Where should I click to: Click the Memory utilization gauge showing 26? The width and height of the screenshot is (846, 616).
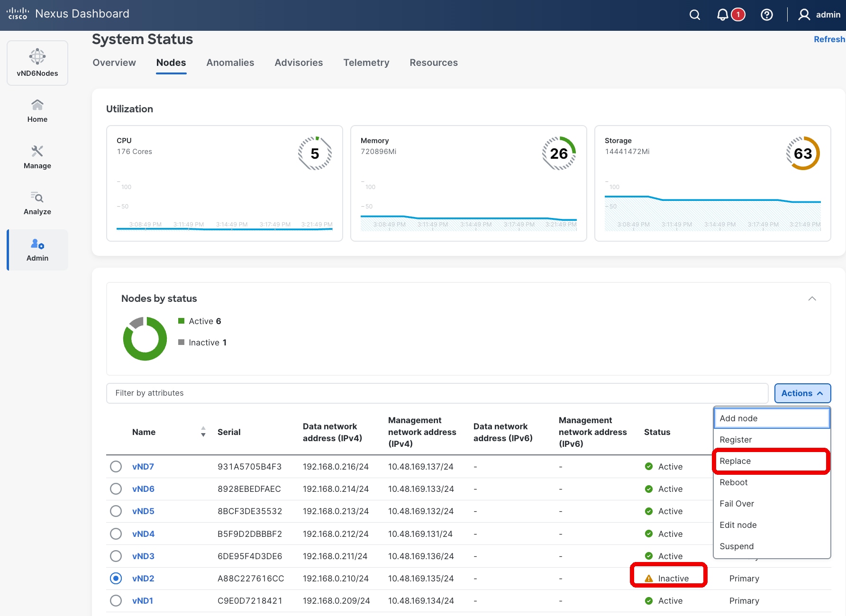pyautogui.click(x=559, y=154)
